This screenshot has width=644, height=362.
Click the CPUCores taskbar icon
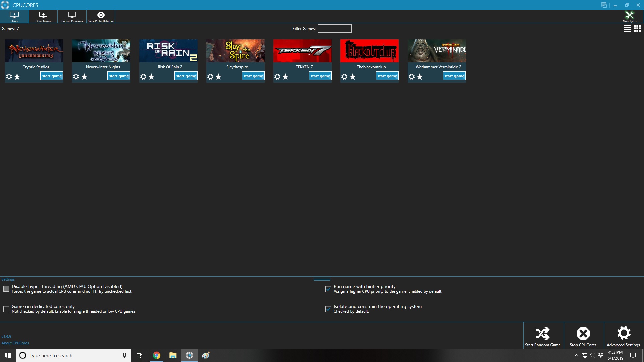coord(190,355)
